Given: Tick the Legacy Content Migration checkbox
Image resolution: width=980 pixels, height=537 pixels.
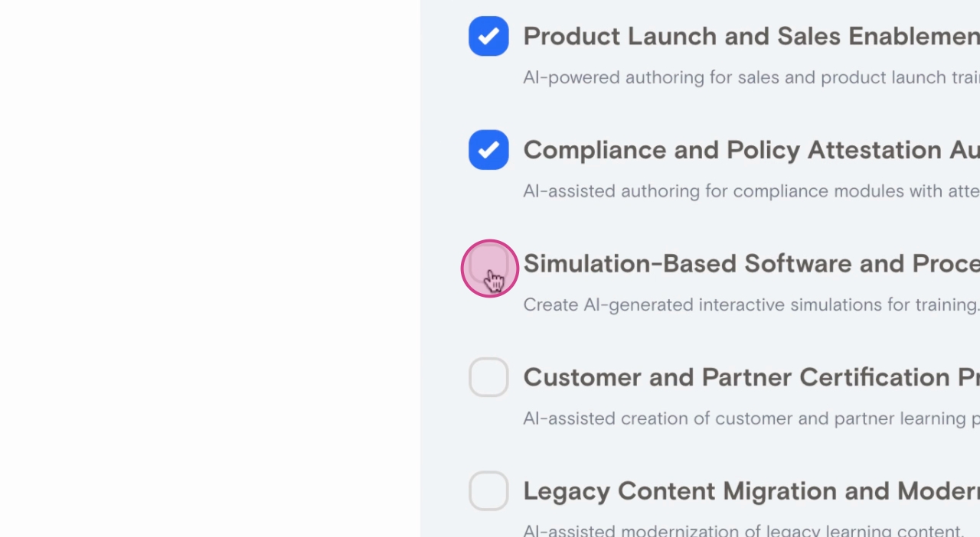Looking at the screenshot, I should [x=488, y=490].
